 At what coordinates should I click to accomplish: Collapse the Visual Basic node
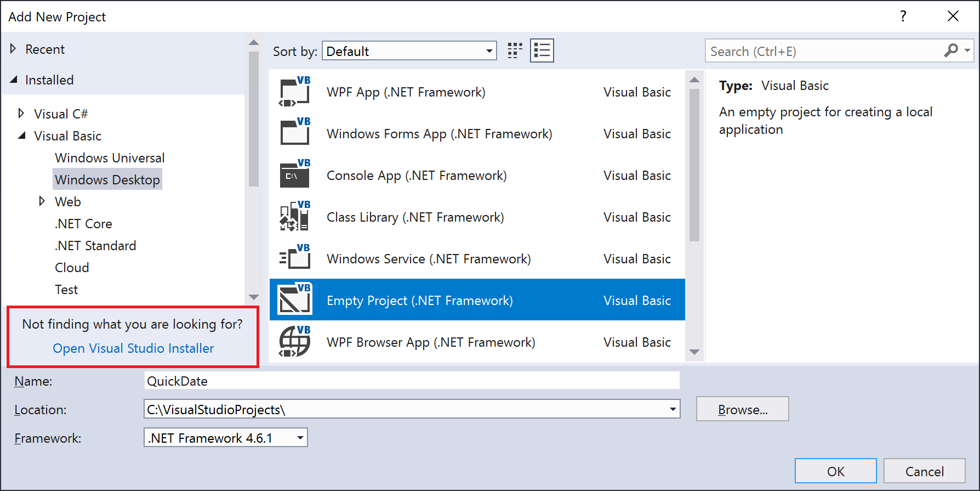[x=21, y=136]
